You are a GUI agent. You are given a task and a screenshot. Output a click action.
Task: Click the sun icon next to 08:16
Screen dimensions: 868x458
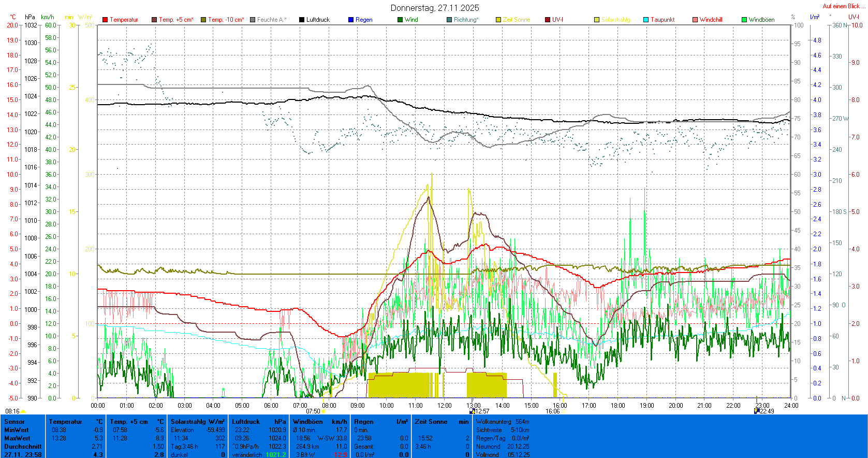pyautogui.click(x=23, y=411)
